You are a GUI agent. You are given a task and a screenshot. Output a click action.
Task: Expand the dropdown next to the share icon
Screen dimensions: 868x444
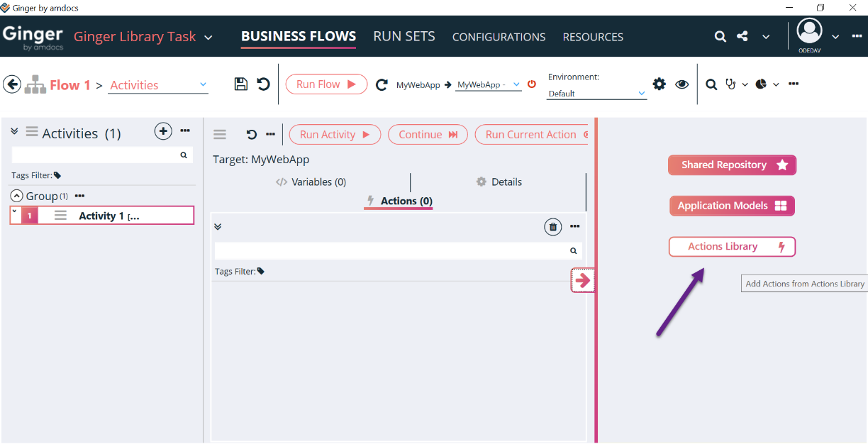[x=766, y=37]
